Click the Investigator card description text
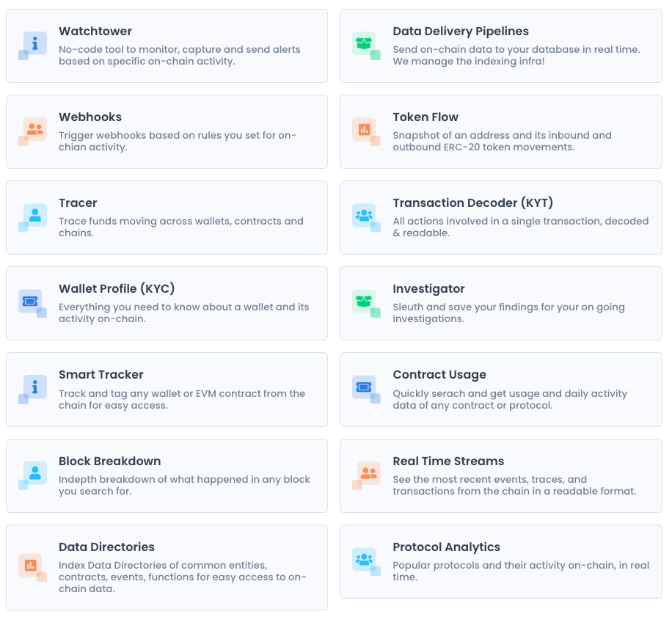The height and width of the screenshot is (620, 672). pos(508,313)
